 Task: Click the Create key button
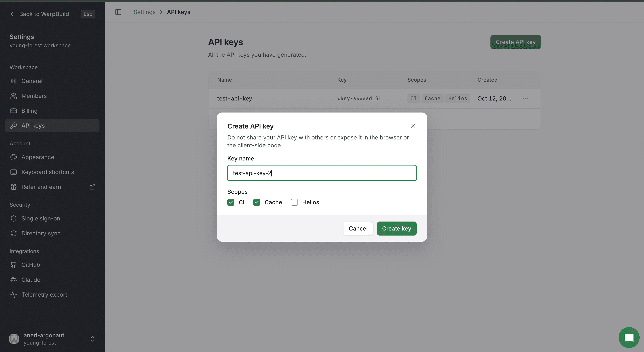tap(396, 228)
